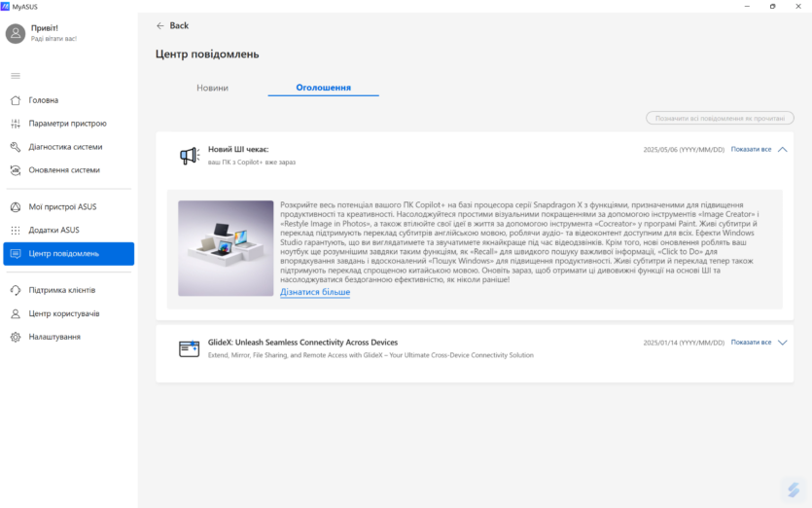Image resolution: width=812 pixels, height=508 pixels.
Task: Click the MyASUS logo in title bar
Action: coord(5,7)
